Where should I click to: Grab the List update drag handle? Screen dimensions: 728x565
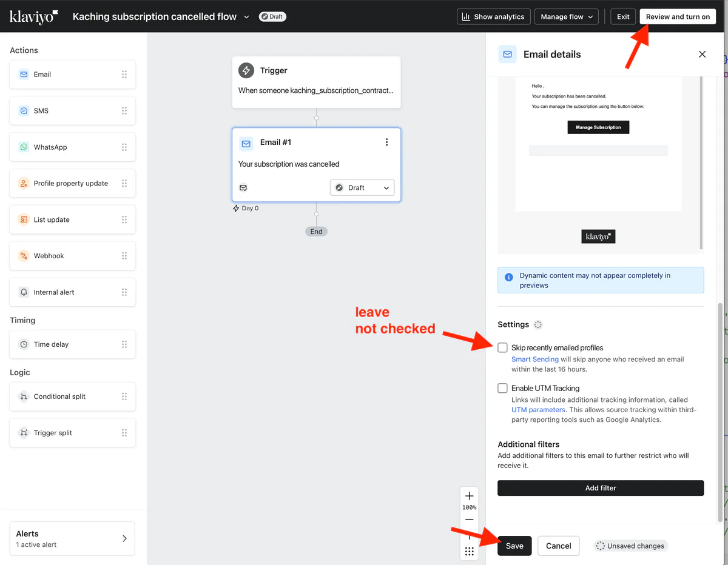click(124, 219)
